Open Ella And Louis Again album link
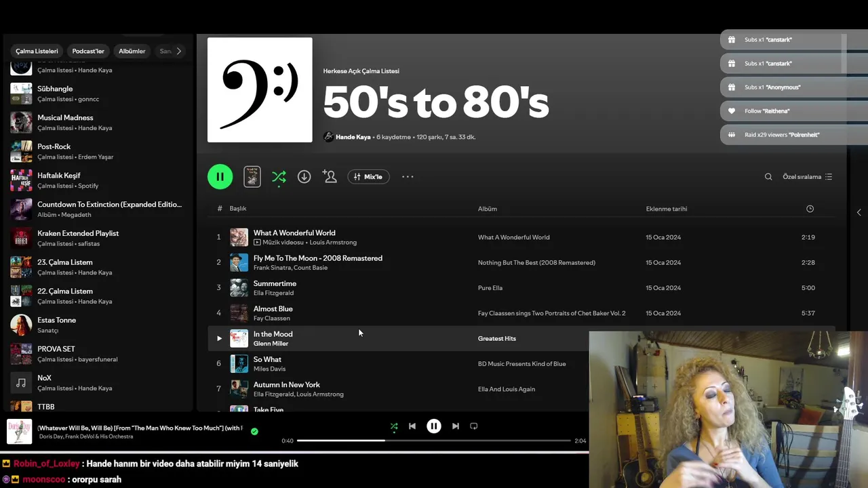The height and width of the screenshot is (488, 868). point(507,389)
